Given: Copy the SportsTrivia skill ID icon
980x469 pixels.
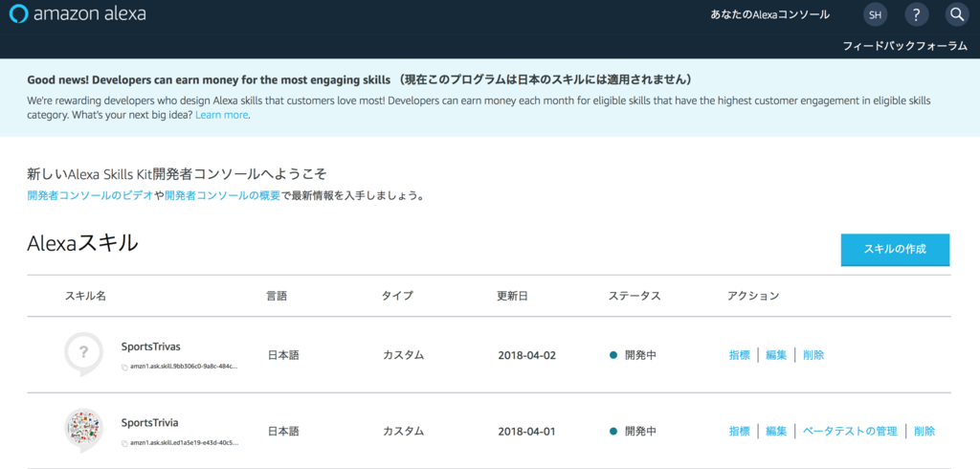Looking at the screenshot, I should pos(125,443).
